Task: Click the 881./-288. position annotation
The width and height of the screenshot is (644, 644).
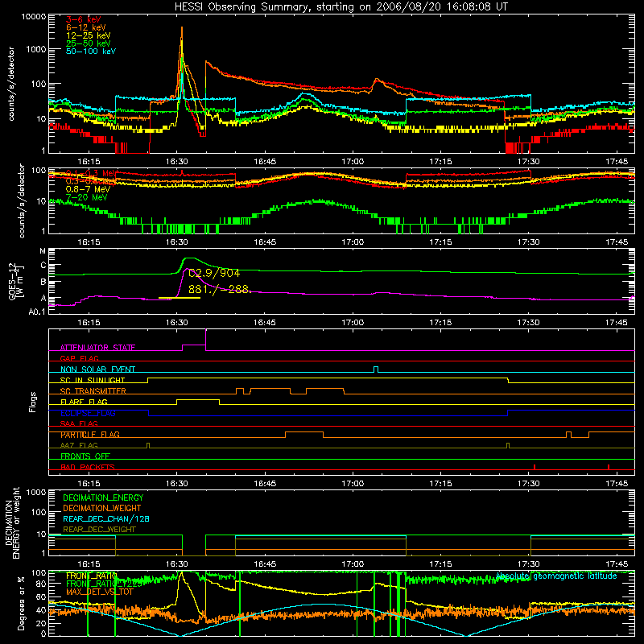Action: [219, 290]
